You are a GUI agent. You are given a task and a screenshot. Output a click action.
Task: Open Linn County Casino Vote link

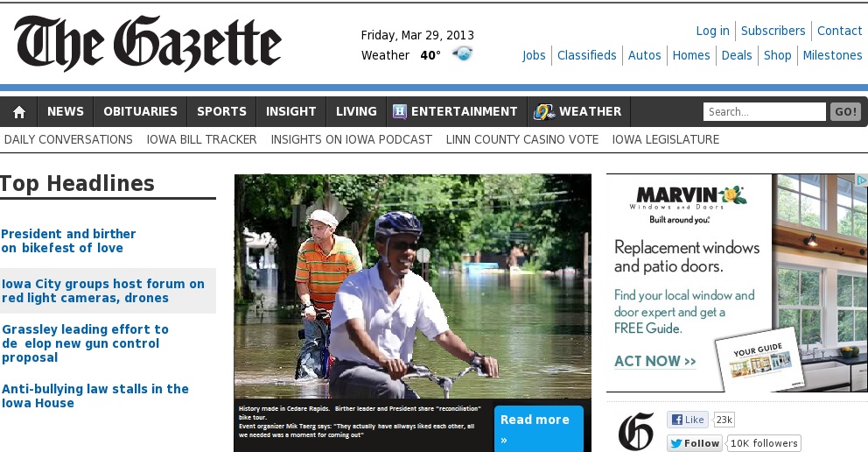(522, 139)
